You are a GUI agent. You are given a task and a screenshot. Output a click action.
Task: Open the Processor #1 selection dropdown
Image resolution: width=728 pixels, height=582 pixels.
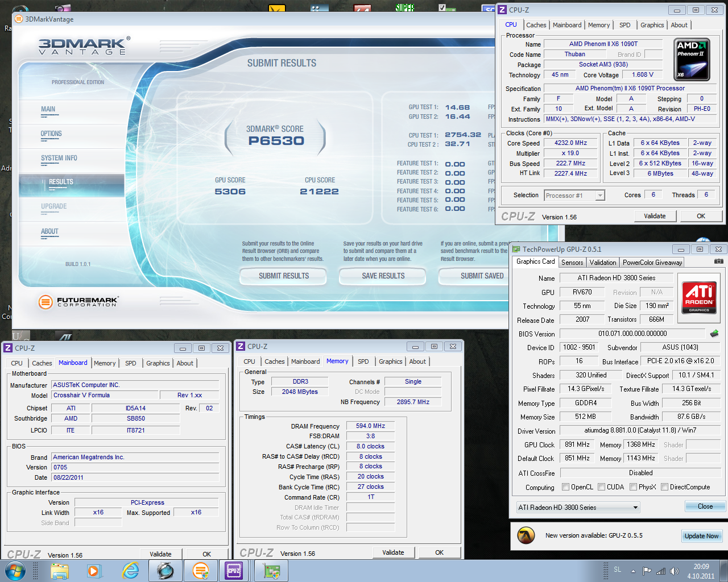pos(574,196)
